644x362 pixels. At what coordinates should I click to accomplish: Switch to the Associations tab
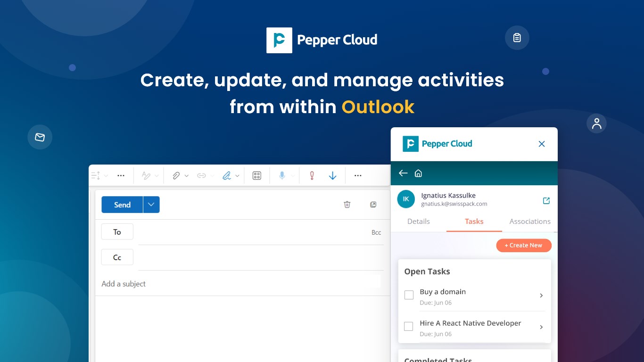[x=530, y=221]
